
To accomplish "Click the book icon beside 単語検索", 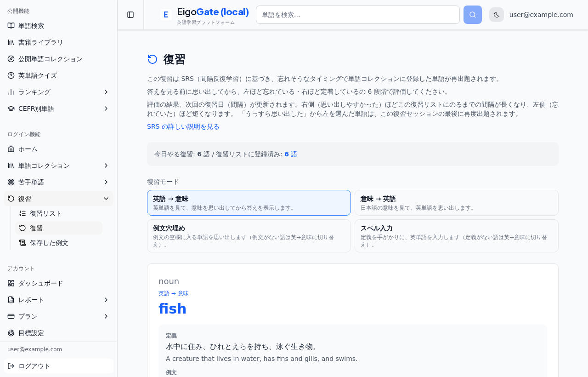I will [x=11, y=26].
